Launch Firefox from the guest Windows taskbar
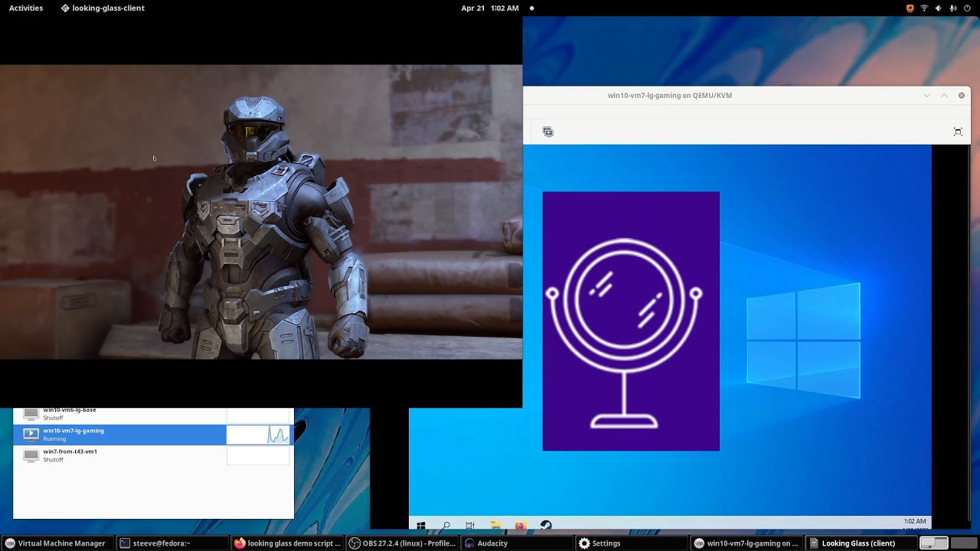The width and height of the screenshot is (980, 551). click(521, 526)
